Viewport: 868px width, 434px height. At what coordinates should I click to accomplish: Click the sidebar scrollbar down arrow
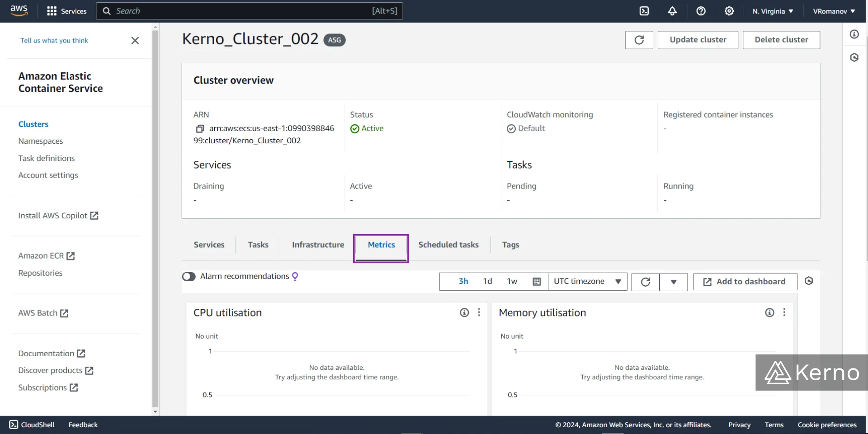point(156,411)
